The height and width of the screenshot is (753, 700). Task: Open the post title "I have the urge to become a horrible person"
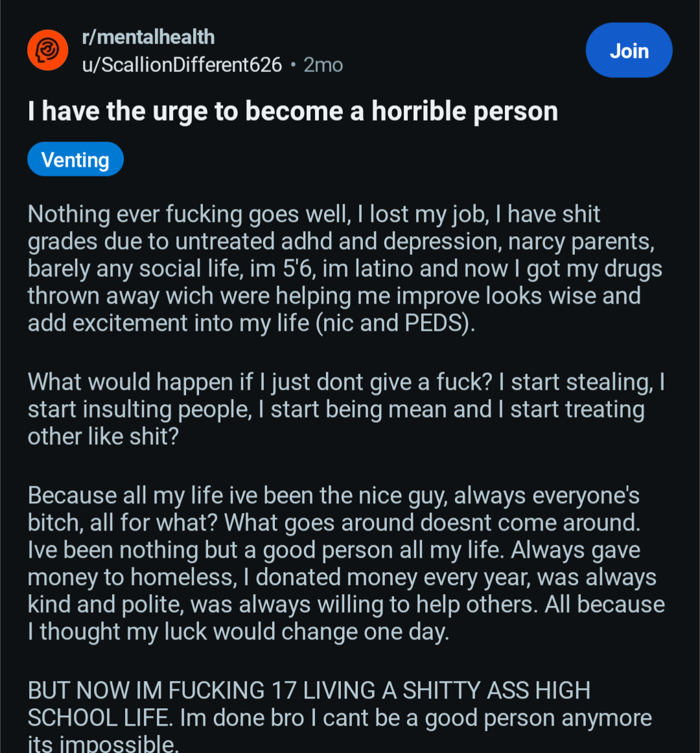[x=293, y=112]
